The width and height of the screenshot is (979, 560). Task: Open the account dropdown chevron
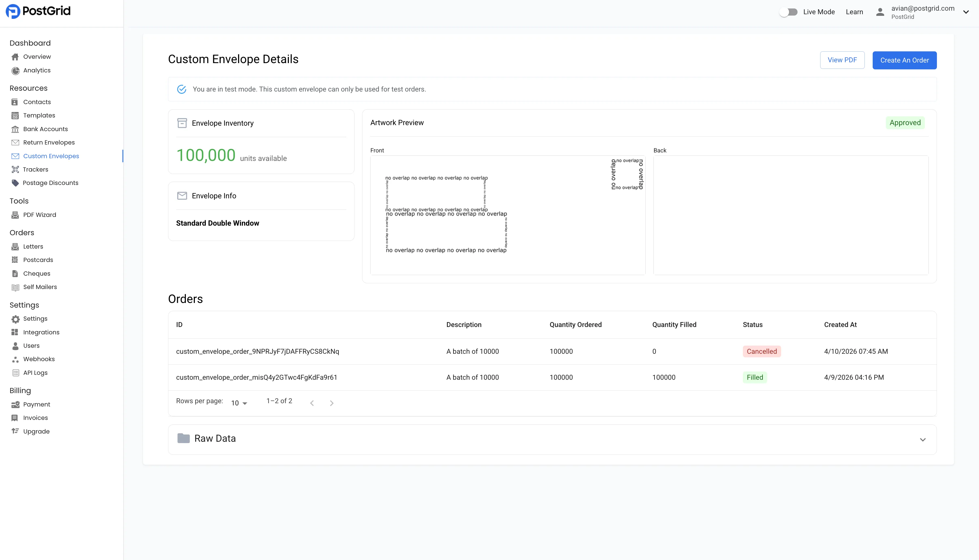click(x=966, y=12)
